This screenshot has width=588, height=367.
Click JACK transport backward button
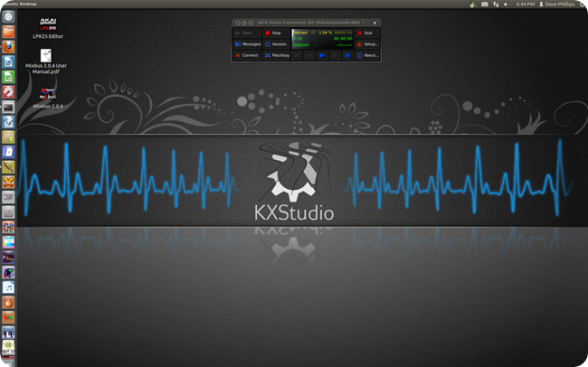pyautogui.click(x=309, y=55)
